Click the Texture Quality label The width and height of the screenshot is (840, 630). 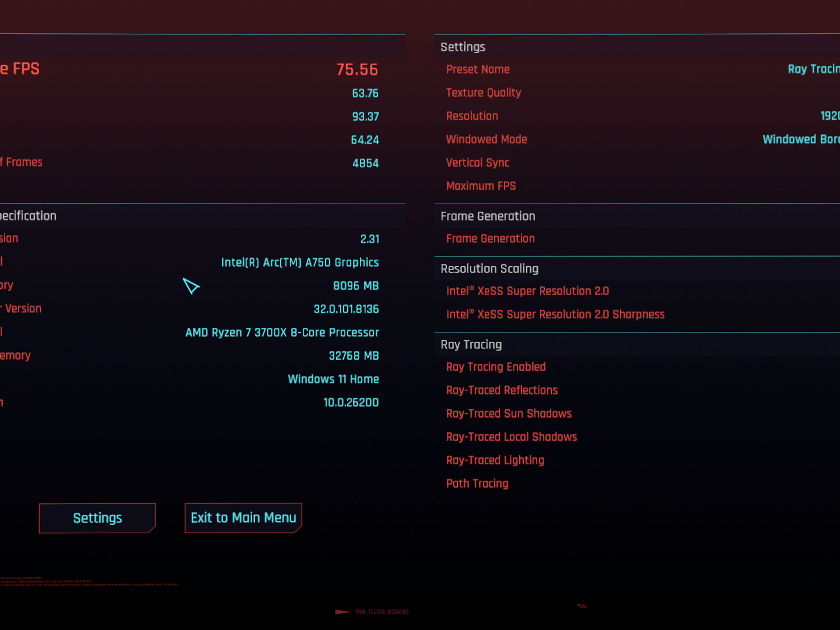[484, 93]
